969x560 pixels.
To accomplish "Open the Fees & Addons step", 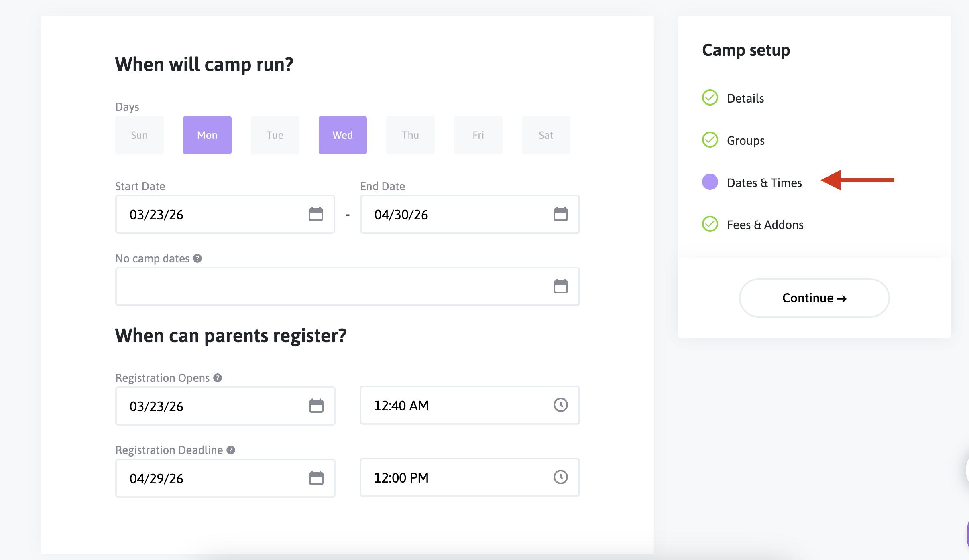I will (765, 225).
